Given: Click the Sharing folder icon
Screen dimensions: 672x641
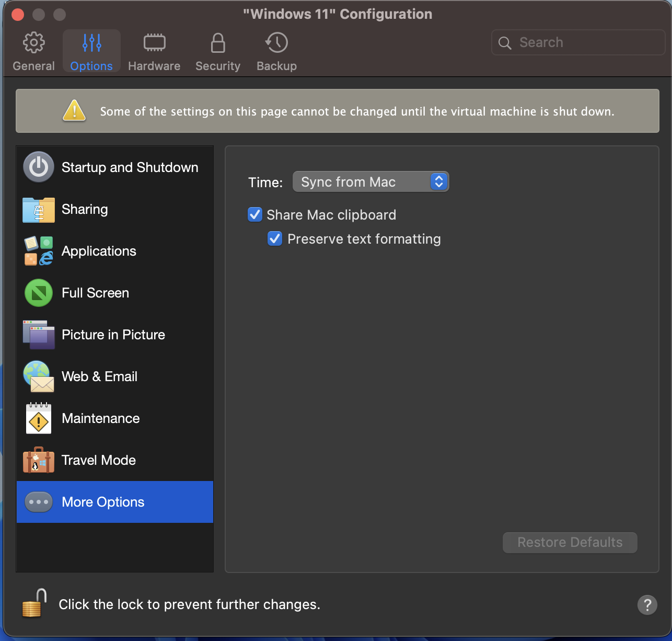Looking at the screenshot, I should pos(39,210).
